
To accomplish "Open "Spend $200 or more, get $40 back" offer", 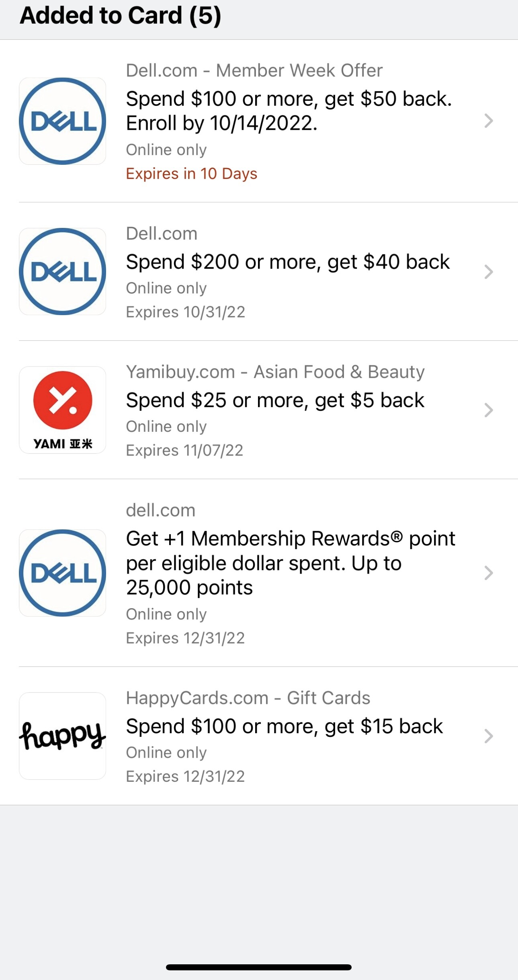I will pyautogui.click(x=288, y=262).
